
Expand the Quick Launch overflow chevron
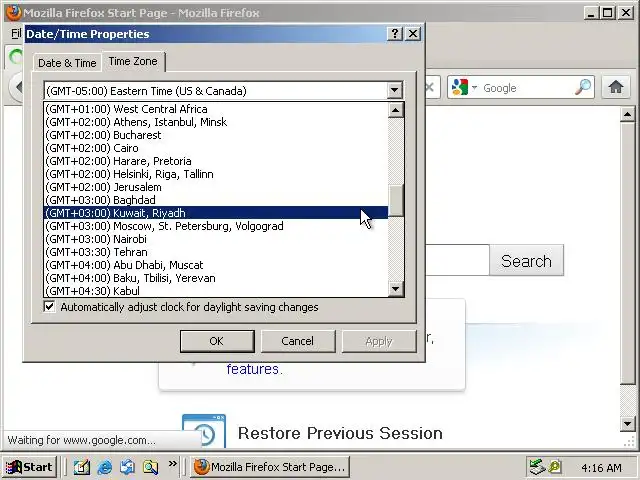coord(173,463)
